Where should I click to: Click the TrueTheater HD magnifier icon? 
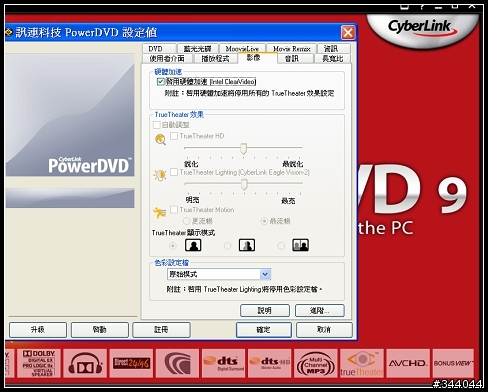coord(160,139)
